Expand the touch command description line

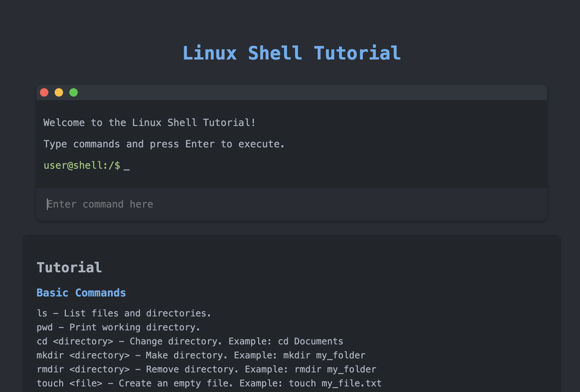tap(209, 383)
